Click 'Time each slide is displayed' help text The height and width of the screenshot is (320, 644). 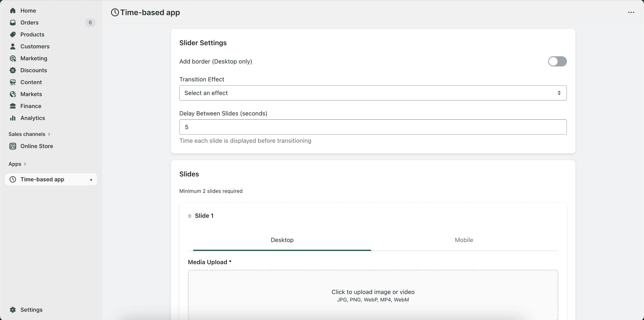(x=245, y=141)
